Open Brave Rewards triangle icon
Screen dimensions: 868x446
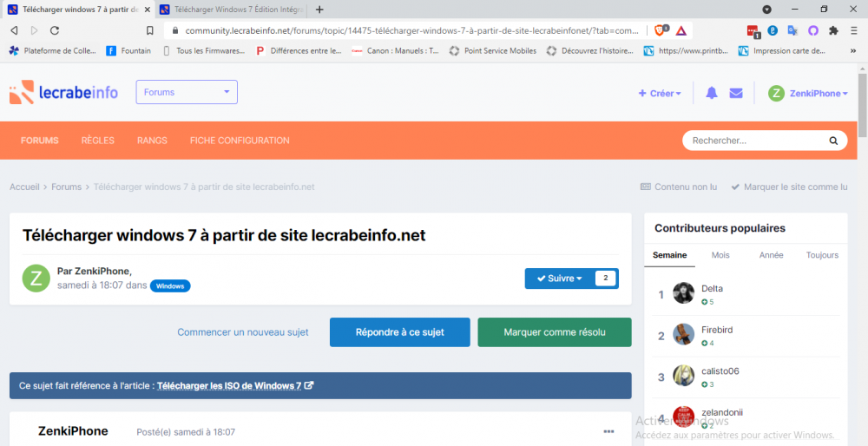(681, 30)
